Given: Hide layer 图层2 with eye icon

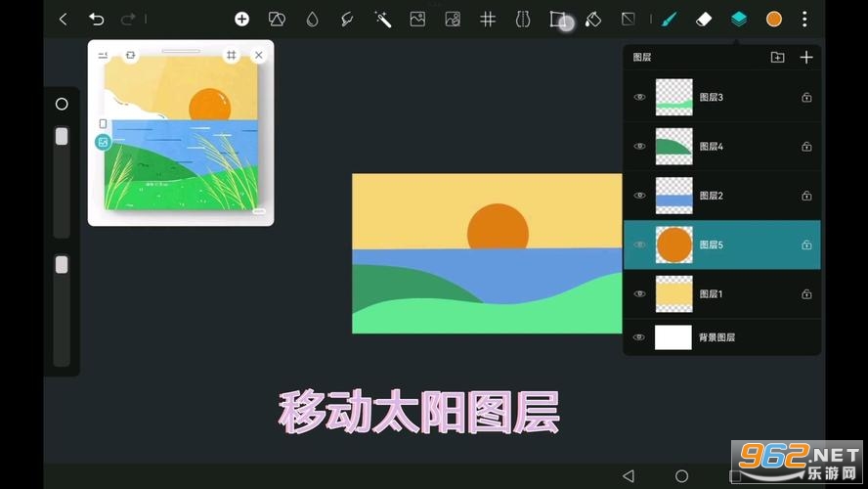Looking at the screenshot, I should (x=639, y=196).
